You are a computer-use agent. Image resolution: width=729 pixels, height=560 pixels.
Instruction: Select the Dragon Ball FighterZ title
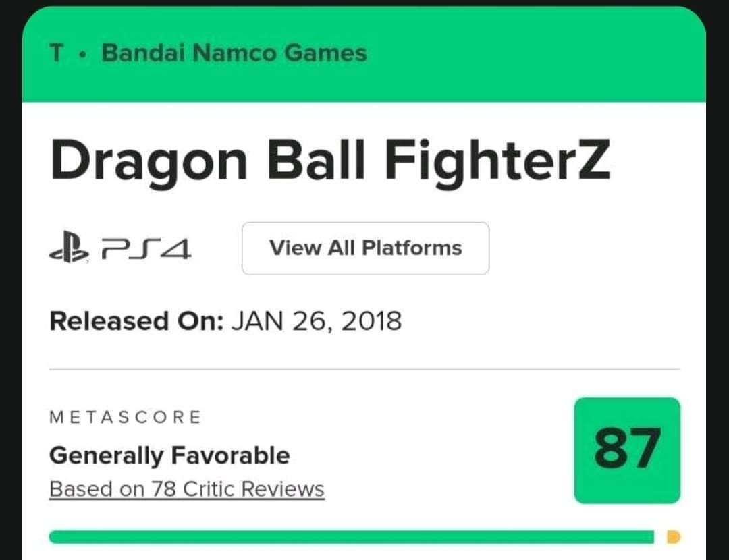(x=330, y=161)
